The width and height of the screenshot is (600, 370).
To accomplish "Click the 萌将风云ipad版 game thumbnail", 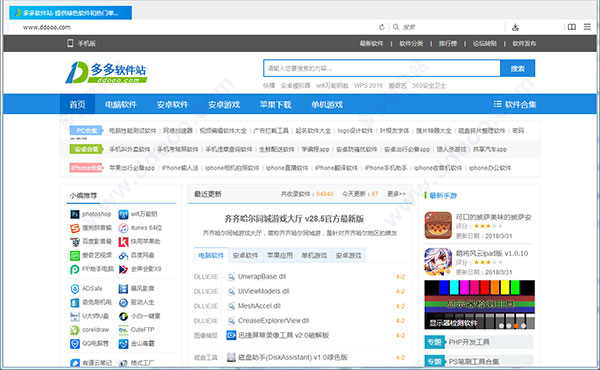I will pos(438,262).
